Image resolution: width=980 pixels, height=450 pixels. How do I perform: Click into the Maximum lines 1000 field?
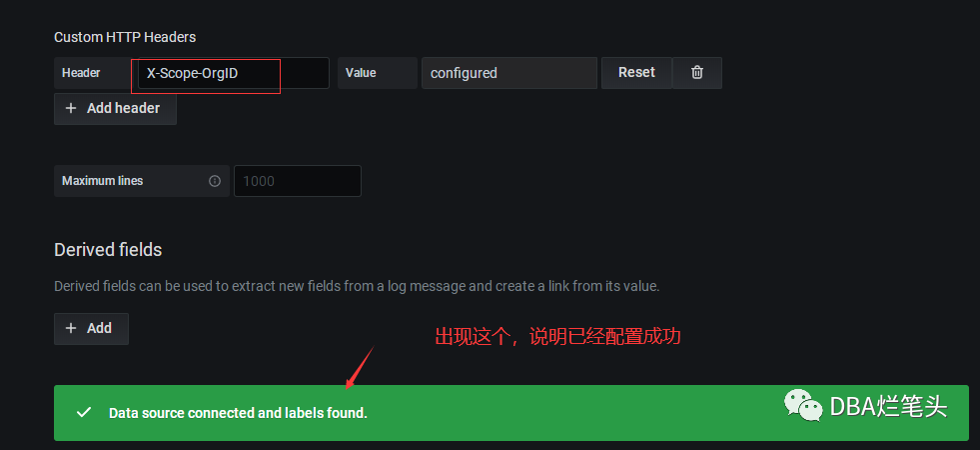(298, 181)
